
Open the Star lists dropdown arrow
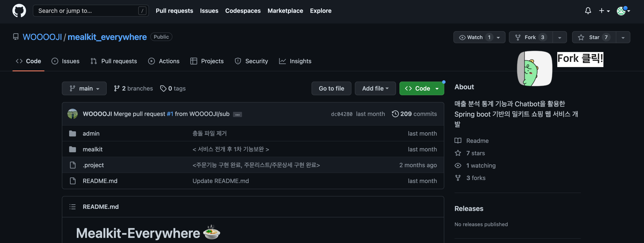pyautogui.click(x=623, y=38)
